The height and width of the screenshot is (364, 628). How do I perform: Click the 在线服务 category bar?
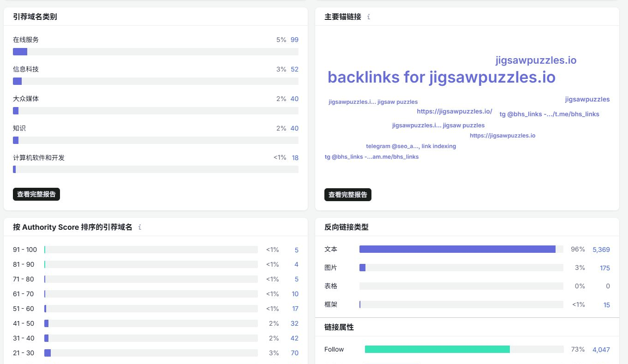point(156,52)
